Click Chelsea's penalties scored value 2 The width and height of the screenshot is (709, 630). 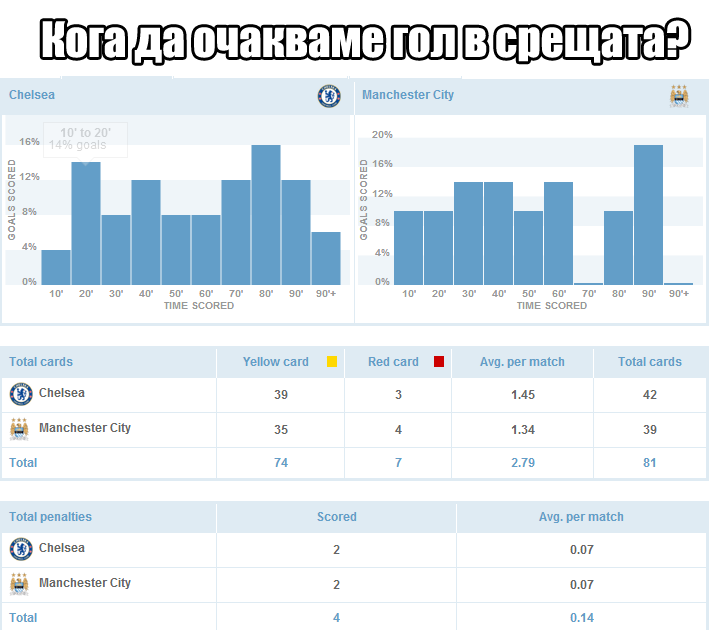tap(336, 549)
